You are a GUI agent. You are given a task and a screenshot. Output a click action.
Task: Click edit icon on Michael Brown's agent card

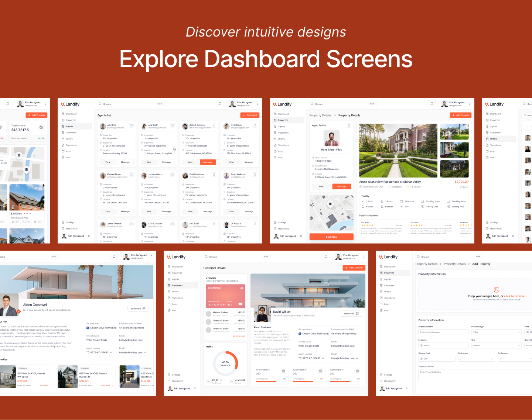pyautogui.click(x=131, y=175)
